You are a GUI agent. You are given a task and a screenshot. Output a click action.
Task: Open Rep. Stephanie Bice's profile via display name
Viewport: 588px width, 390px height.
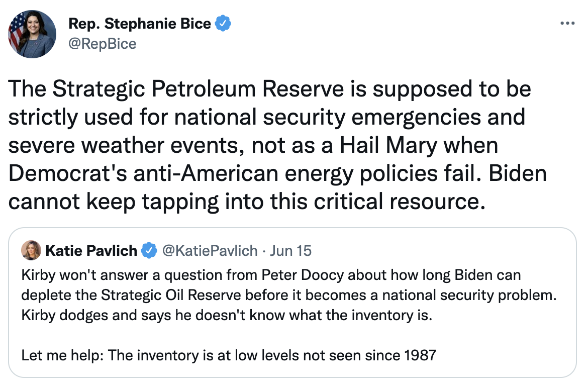[139, 24]
